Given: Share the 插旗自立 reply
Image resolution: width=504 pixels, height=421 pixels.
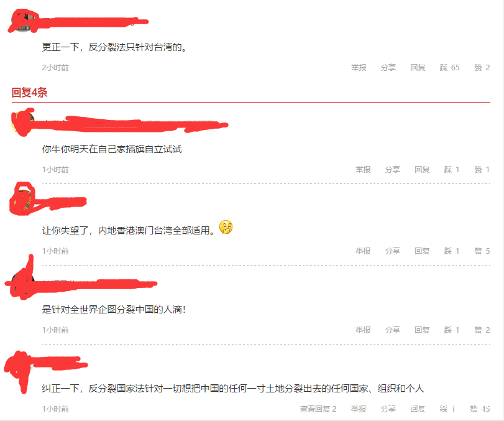Looking at the screenshot, I should point(393,170).
